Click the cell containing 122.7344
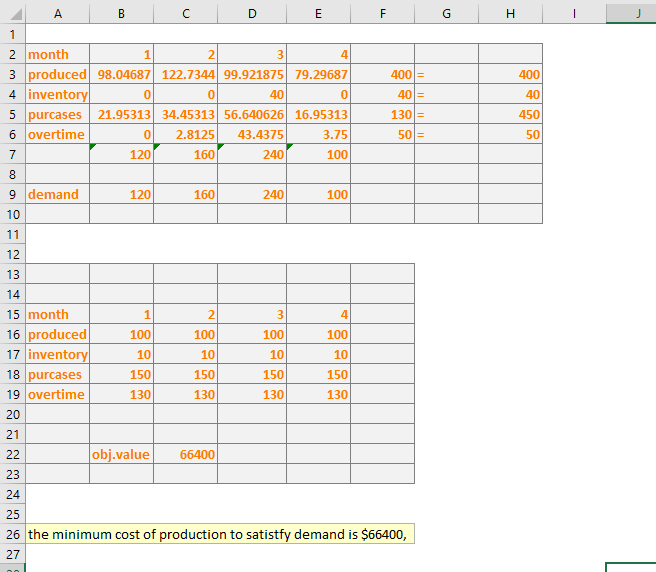The image size is (656, 572). (186, 74)
